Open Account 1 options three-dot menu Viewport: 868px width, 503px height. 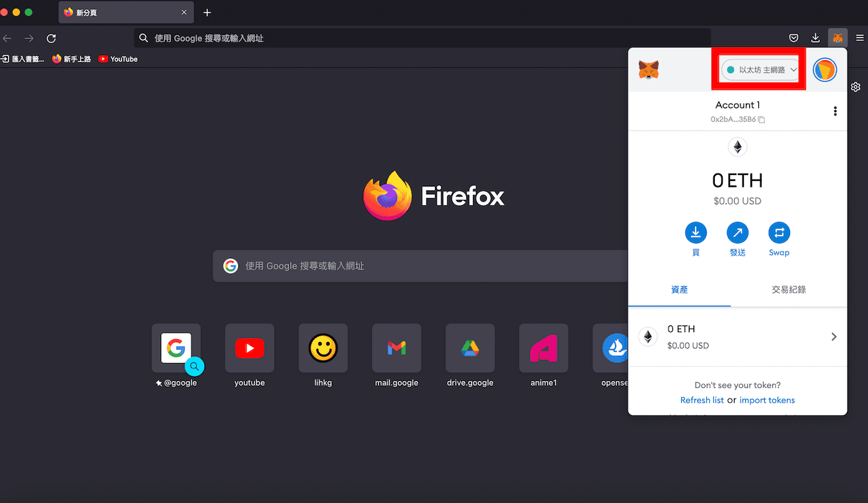pos(836,111)
